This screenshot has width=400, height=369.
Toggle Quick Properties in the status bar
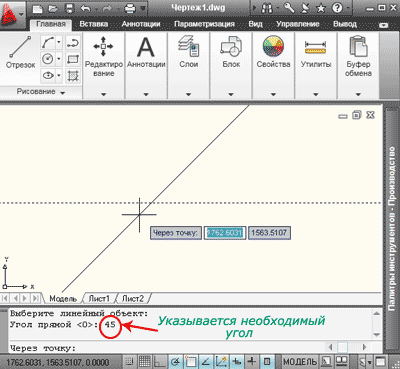267,361
